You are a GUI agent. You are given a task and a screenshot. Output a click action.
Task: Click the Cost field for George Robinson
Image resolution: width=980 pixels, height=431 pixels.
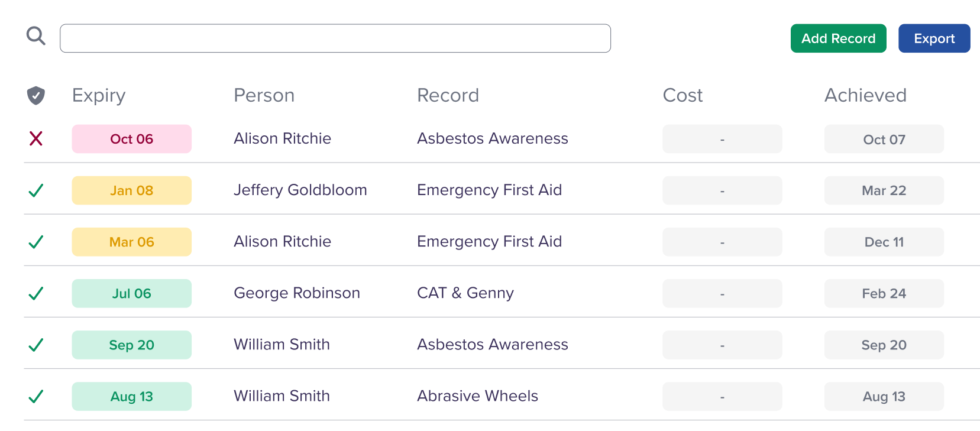[722, 293]
